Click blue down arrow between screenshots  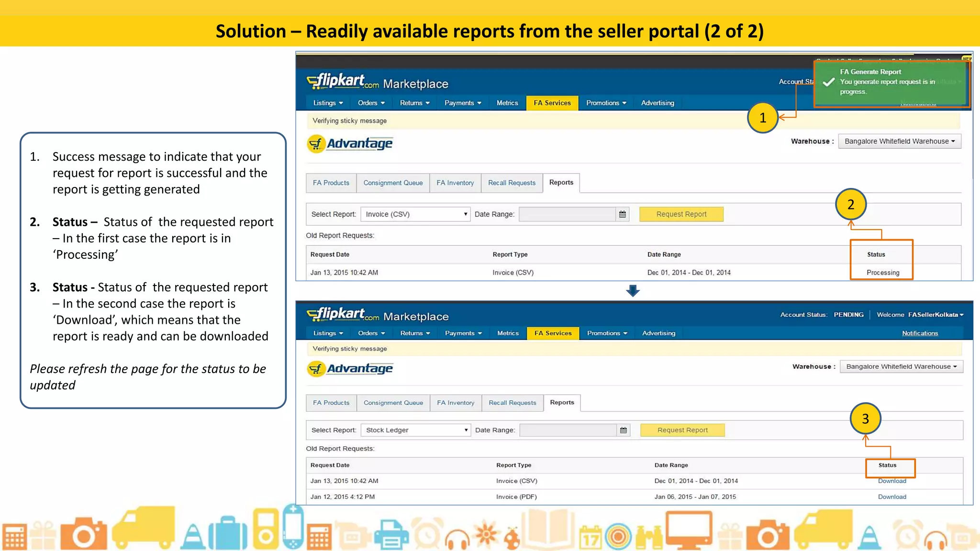tap(633, 291)
